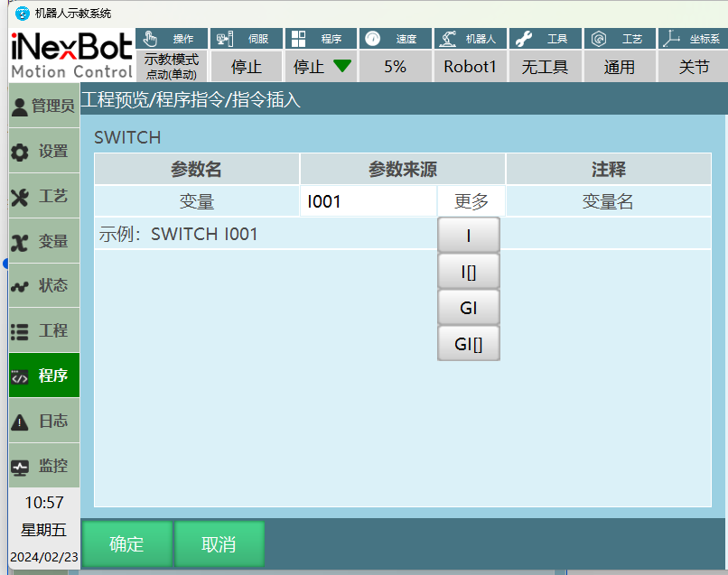
Task: Expand the program 停止 green arrow dropdown
Action: click(341, 66)
